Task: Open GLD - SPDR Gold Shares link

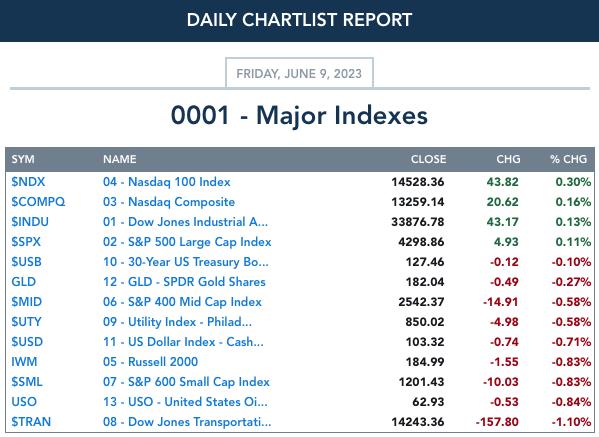Action: point(184,282)
